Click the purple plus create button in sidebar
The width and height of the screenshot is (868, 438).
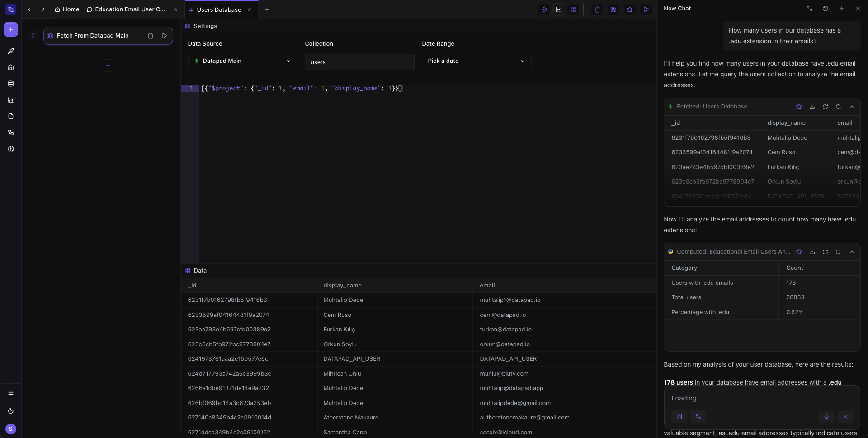(11, 29)
